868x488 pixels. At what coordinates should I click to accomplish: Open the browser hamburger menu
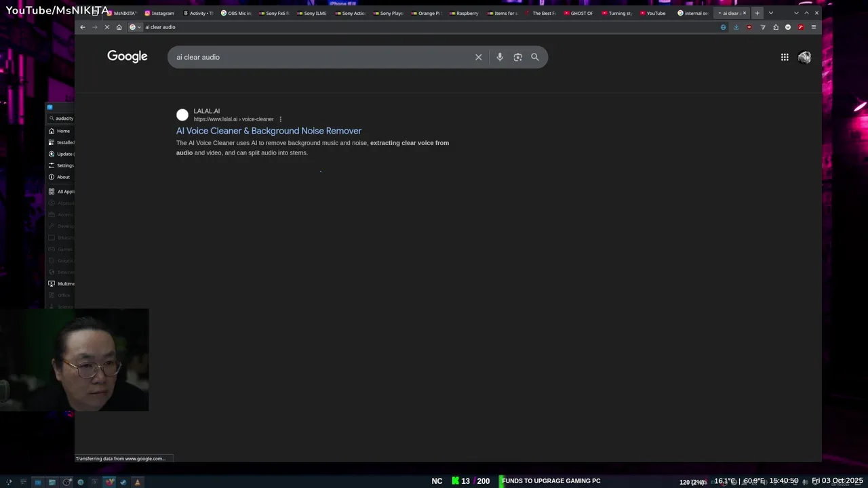coord(814,27)
